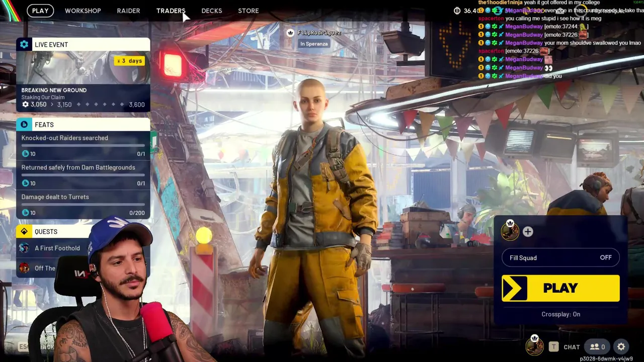The image size is (644, 362).
Task: Go to the TRADERS tab
Action: tap(171, 11)
